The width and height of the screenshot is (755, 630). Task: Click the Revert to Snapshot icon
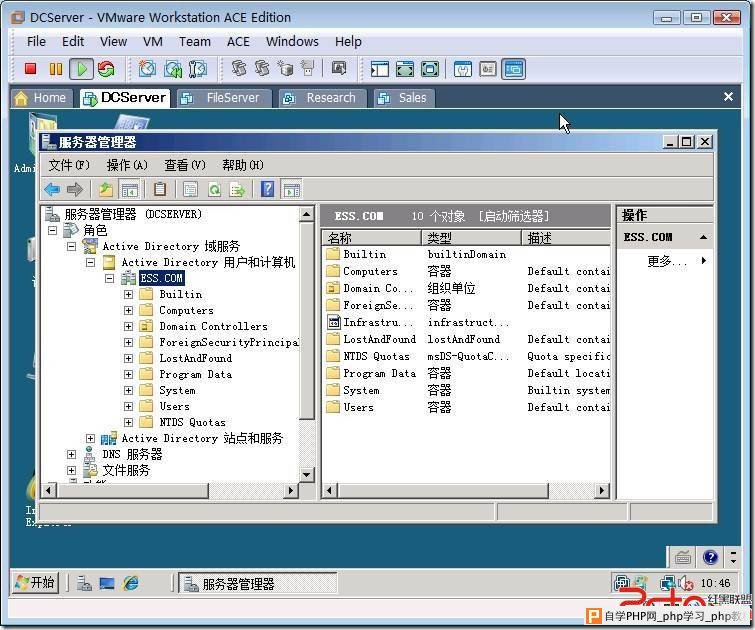tap(172, 69)
